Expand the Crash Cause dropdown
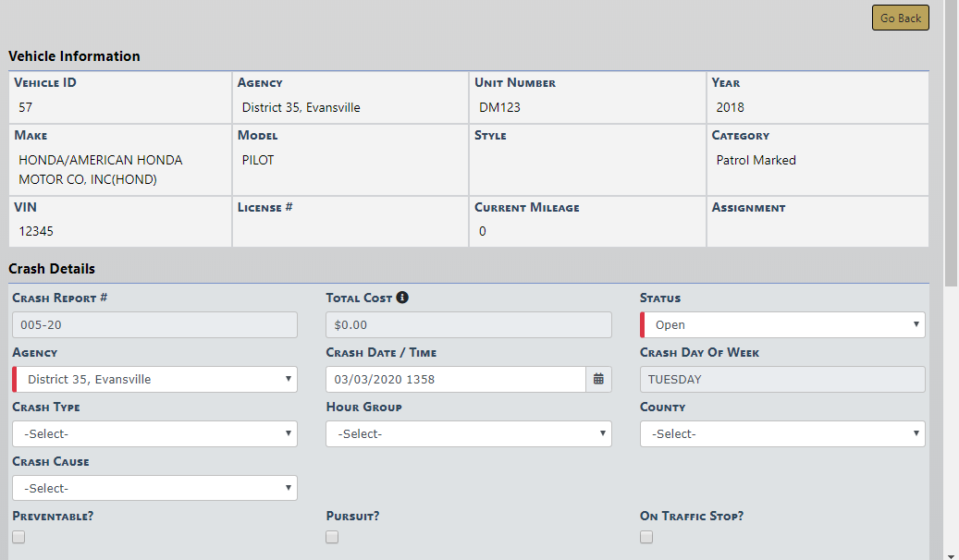The height and width of the screenshot is (560, 959). 154,488
